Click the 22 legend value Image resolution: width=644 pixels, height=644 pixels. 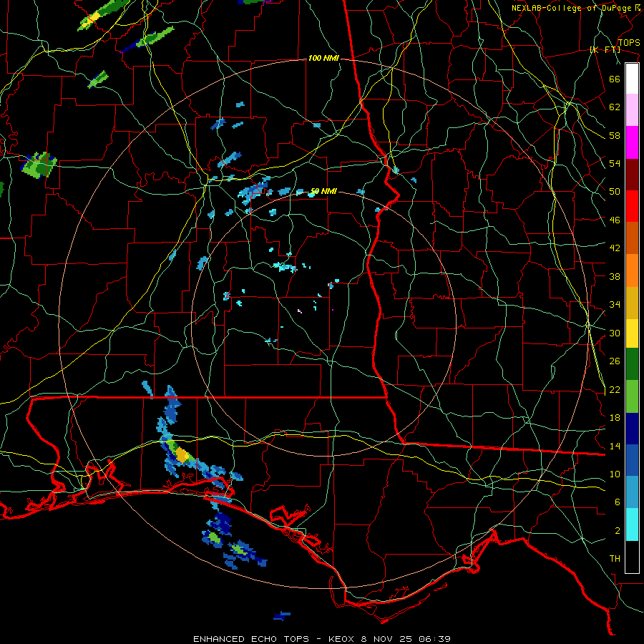[615, 389]
